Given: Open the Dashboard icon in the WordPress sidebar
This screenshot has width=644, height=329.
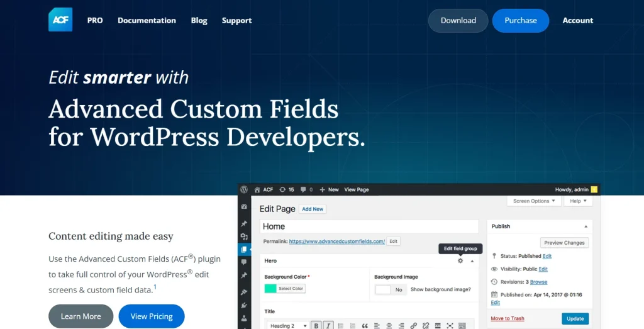Looking at the screenshot, I should pyautogui.click(x=244, y=206).
